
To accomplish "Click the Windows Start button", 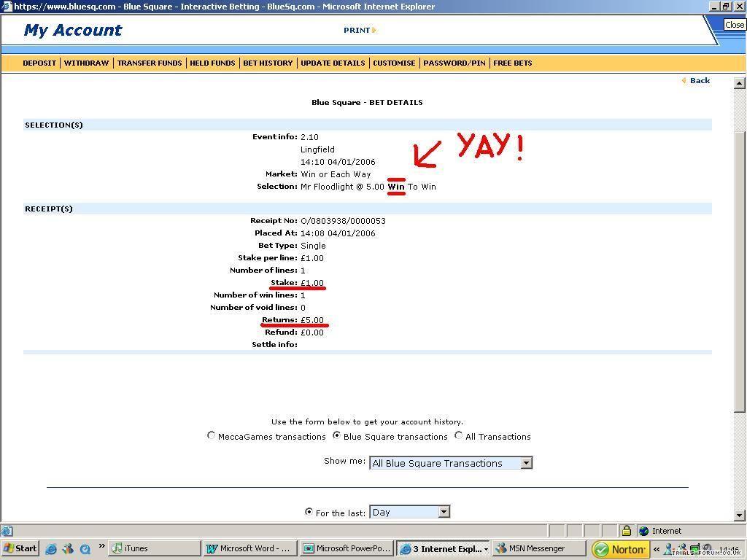I will pyautogui.click(x=20, y=548).
